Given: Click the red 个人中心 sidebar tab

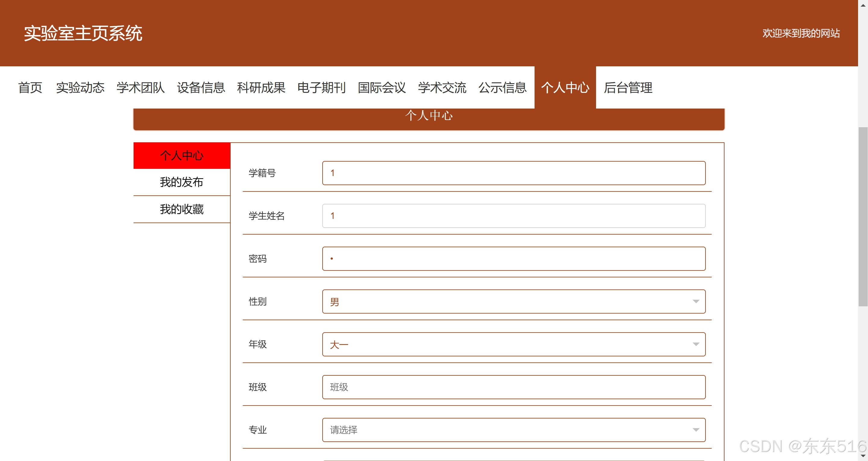Looking at the screenshot, I should [181, 155].
